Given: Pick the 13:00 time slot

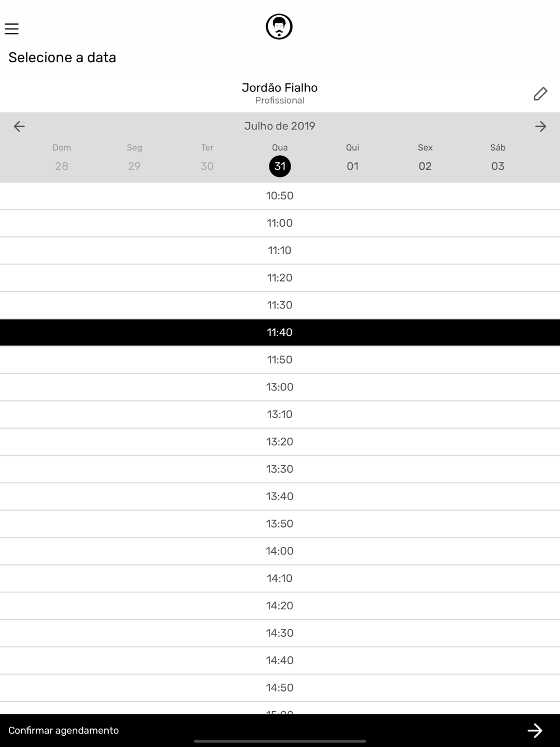Looking at the screenshot, I should [280, 387].
